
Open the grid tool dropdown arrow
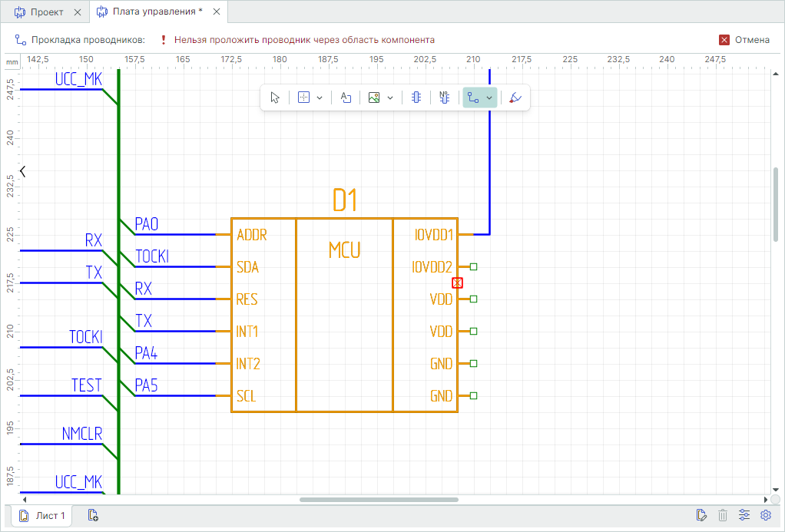pyautogui.click(x=320, y=97)
